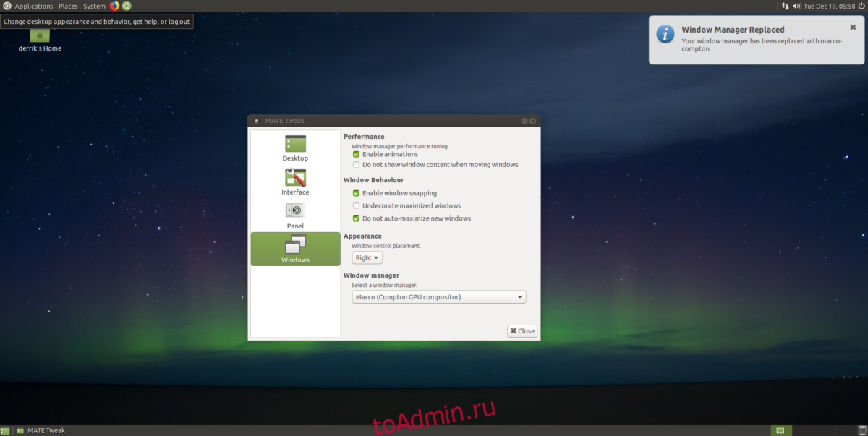Open the Desktop settings section
868x436 pixels.
point(295,148)
